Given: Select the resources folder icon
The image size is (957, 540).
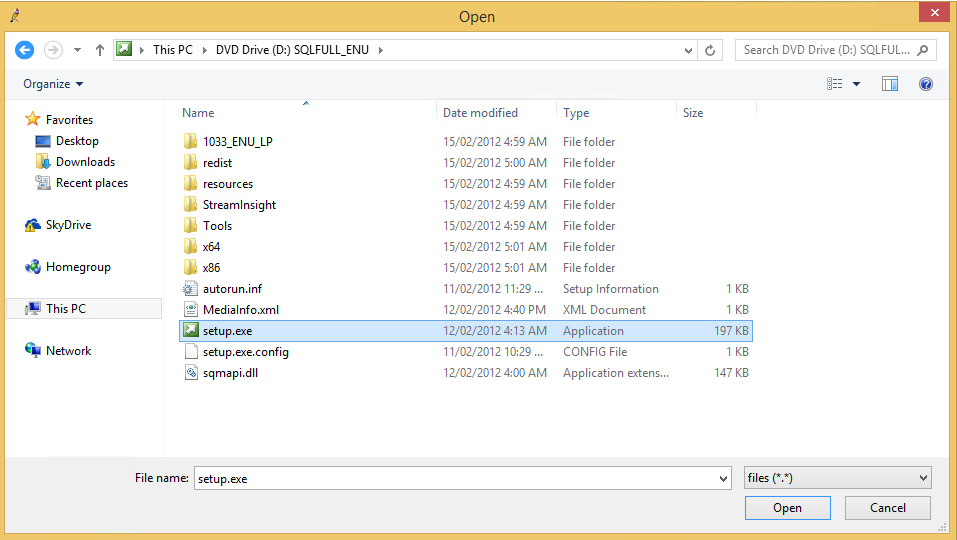Looking at the screenshot, I should pyautogui.click(x=190, y=184).
